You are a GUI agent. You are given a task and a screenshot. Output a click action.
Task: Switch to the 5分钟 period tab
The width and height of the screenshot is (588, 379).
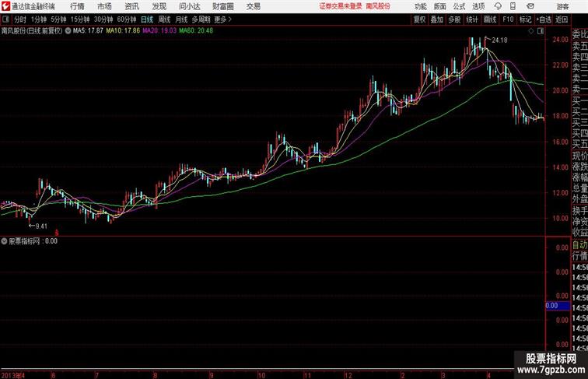coord(58,19)
